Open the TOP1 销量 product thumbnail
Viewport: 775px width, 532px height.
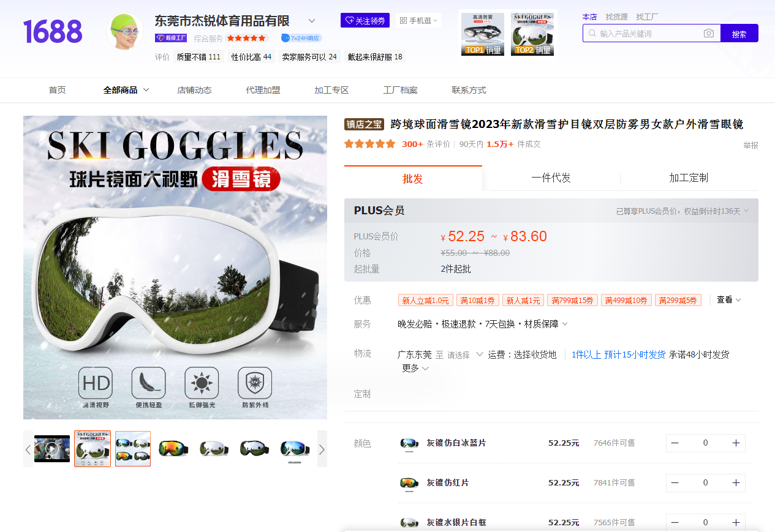pos(483,34)
